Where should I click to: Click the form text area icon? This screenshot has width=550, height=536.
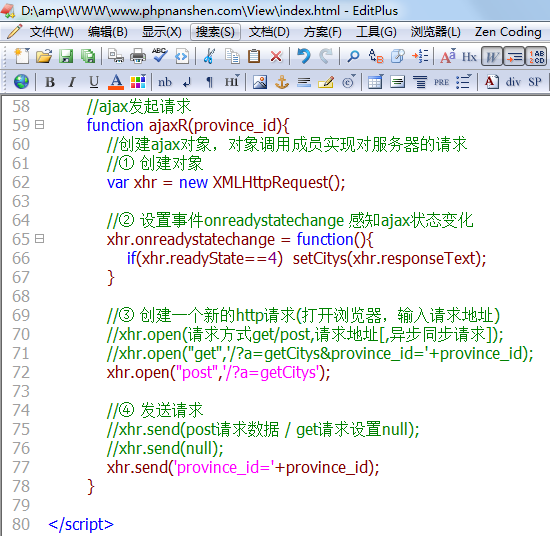398,82
